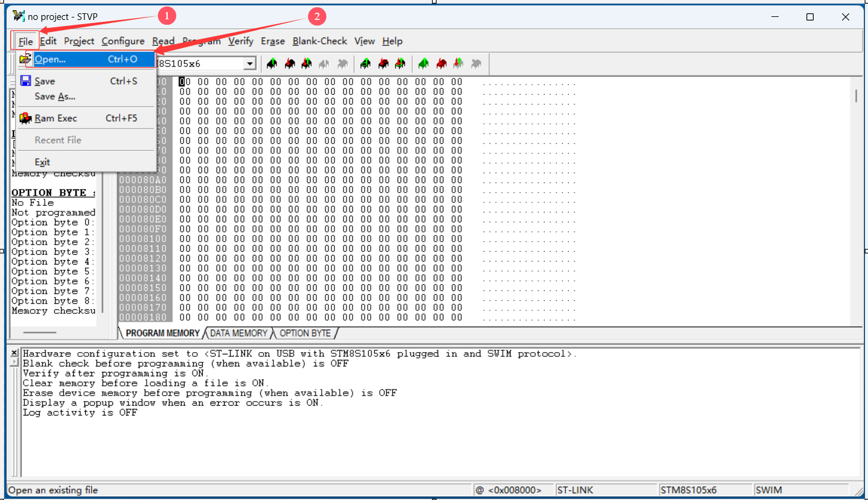
Task: Click the gray chip Verify active sectors icon with red and green arrows
Action: pos(459,63)
